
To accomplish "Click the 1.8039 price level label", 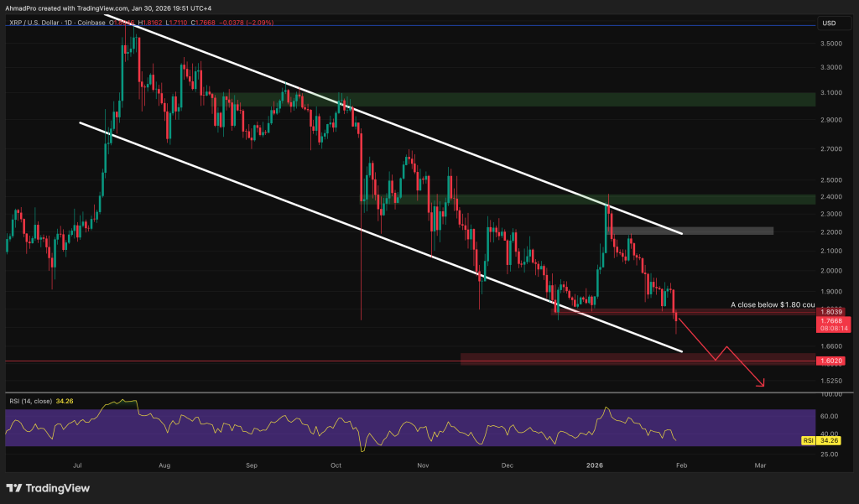I will coord(830,312).
